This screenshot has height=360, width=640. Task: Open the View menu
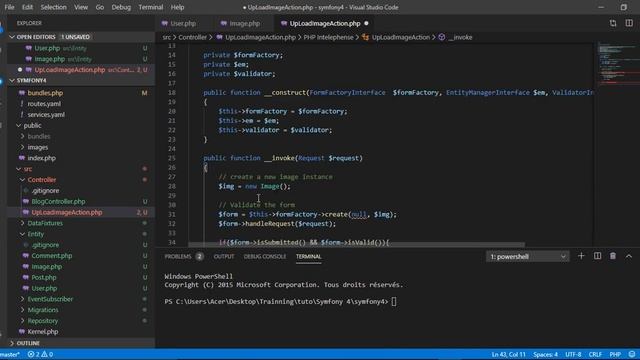coord(81,7)
